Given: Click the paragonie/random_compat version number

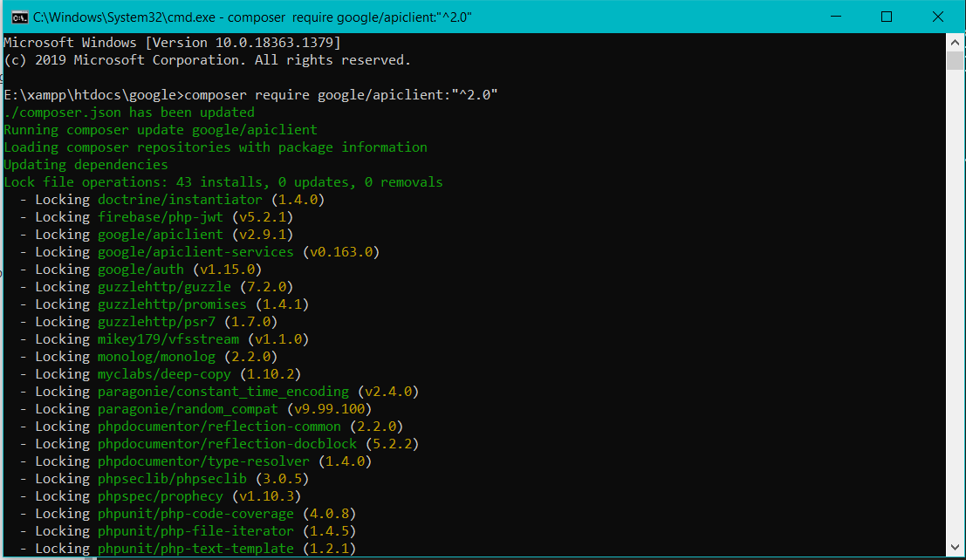Looking at the screenshot, I should pos(330,408).
